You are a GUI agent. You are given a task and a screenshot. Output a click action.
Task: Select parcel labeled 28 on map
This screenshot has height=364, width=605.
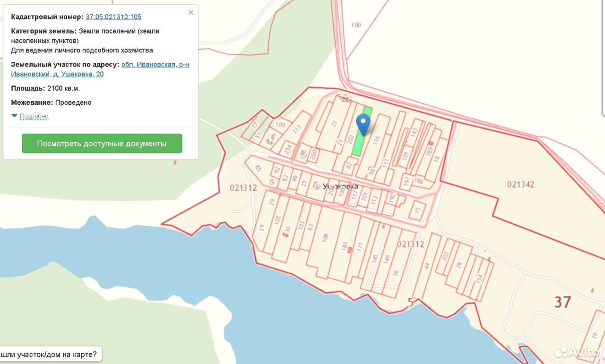tap(458, 265)
